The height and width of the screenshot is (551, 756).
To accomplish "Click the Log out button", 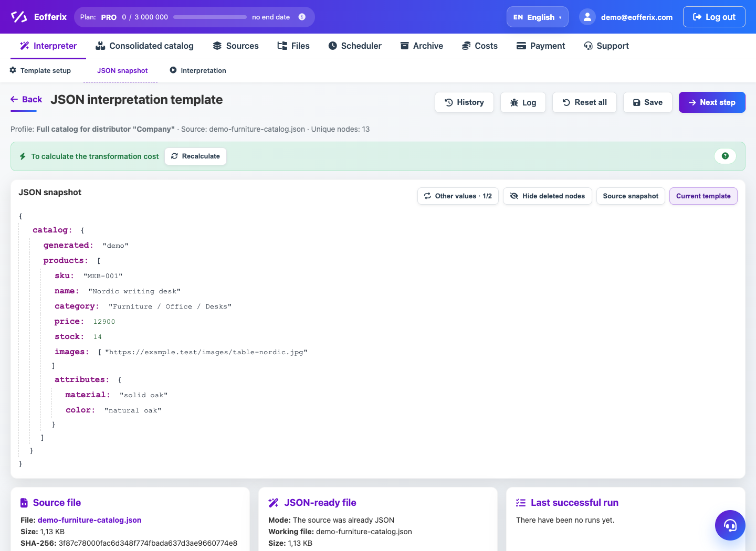I will click(x=714, y=17).
